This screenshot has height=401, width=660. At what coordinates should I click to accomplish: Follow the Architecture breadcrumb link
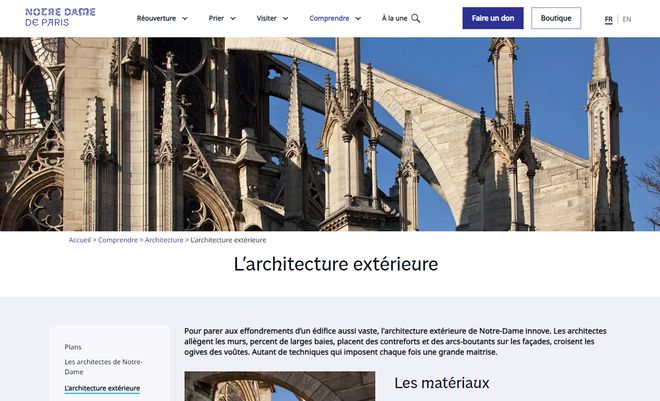point(164,240)
